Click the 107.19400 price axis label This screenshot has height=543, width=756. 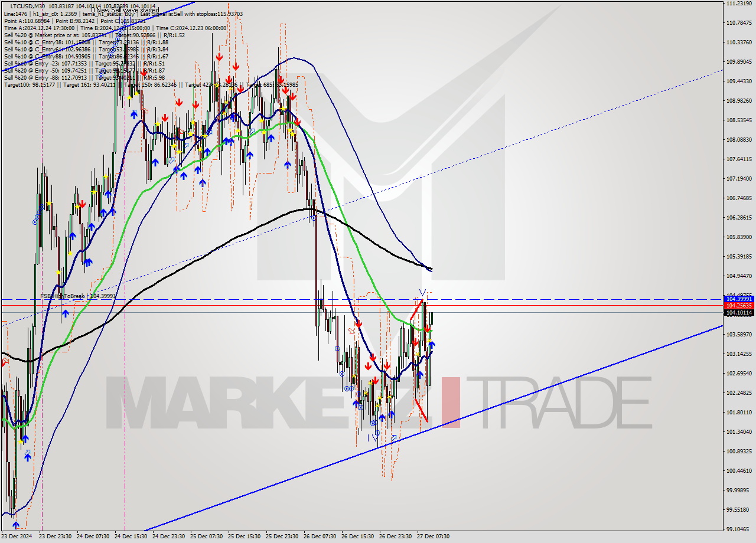click(x=739, y=179)
